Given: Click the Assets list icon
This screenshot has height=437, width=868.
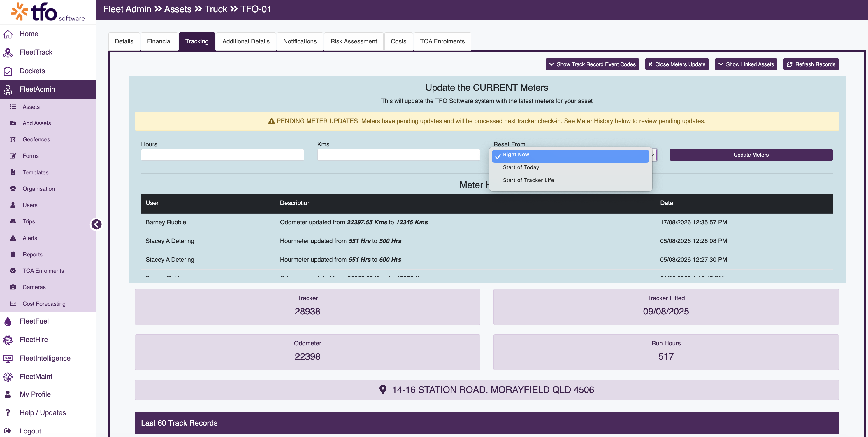Looking at the screenshot, I should 13,107.
